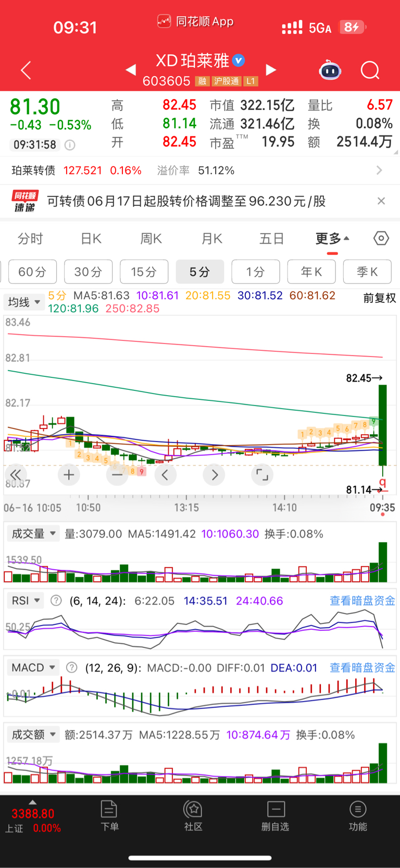The height and width of the screenshot is (868, 400).
Task: Switch to 周K chart tab
Action: pyautogui.click(x=151, y=239)
